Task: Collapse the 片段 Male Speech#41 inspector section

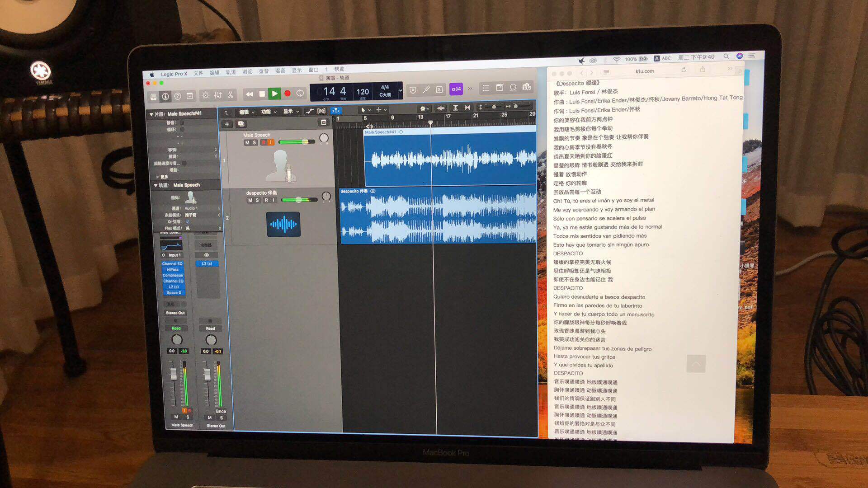Action: pyautogui.click(x=151, y=114)
